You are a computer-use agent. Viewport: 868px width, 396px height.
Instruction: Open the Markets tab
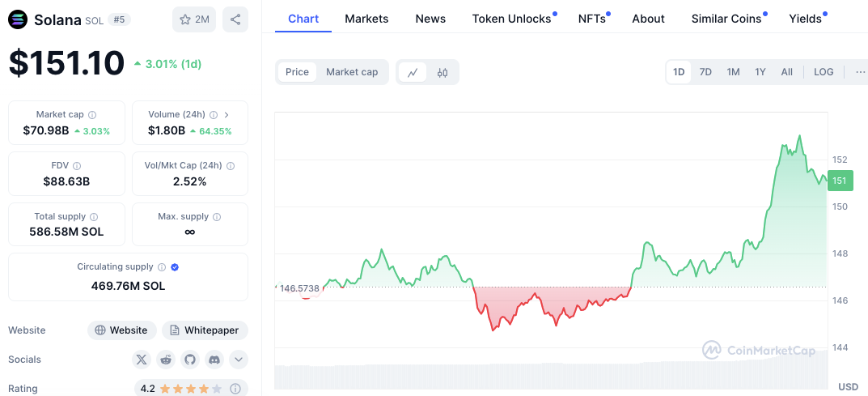click(366, 19)
